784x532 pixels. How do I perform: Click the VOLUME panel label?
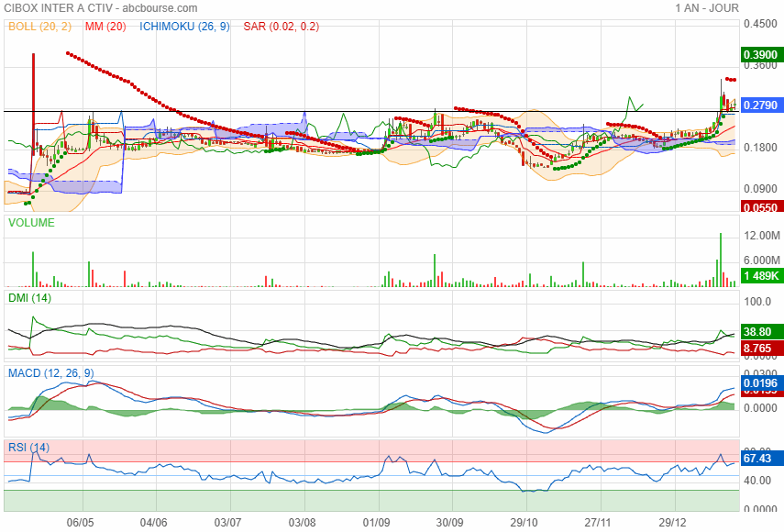click(x=31, y=223)
